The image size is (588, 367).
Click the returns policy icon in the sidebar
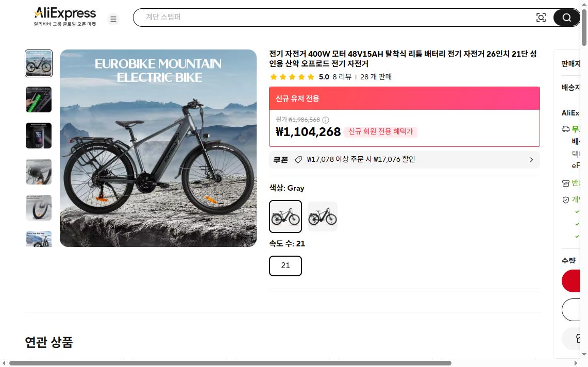[x=565, y=182]
